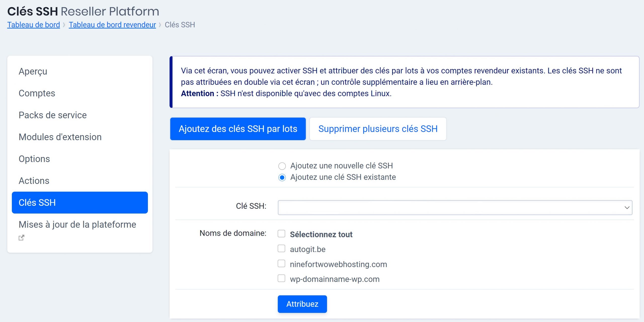644x322 pixels.
Task: Open Packs de service
Action: (52, 115)
